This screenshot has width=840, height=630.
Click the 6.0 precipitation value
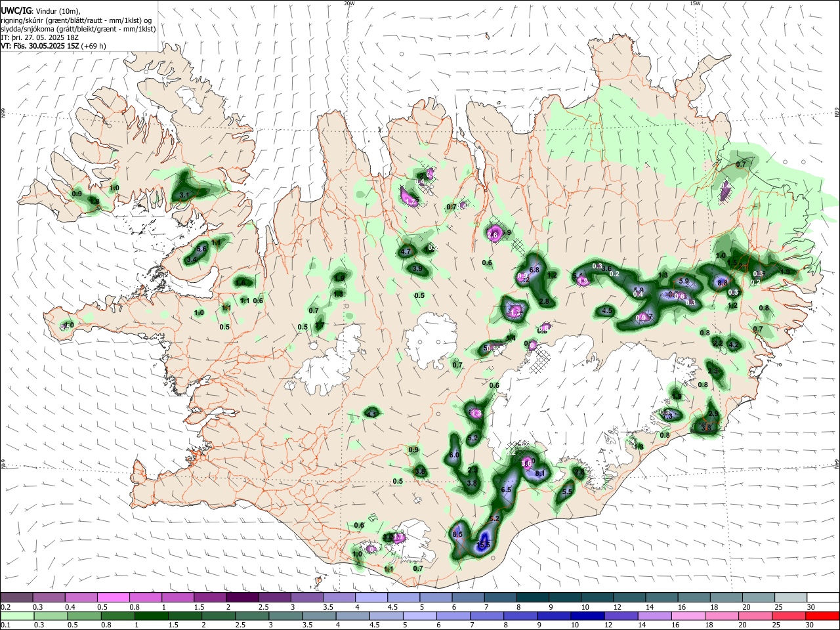click(453, 455)
